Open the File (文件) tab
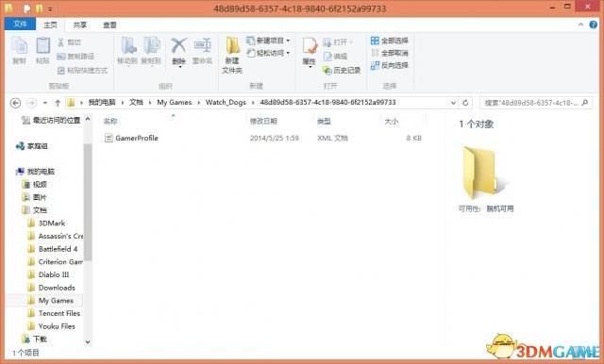The width and height of the screenshot is (604, 364). [20, 24]
